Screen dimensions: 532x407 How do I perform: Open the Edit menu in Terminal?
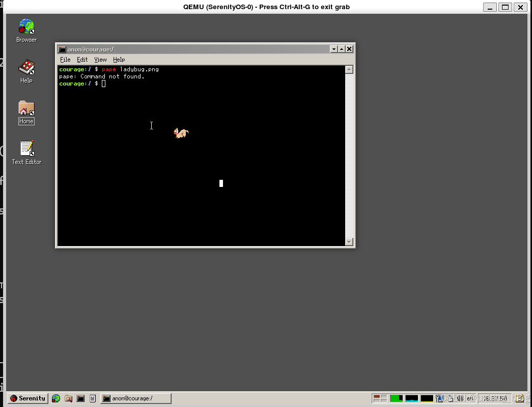82,60
